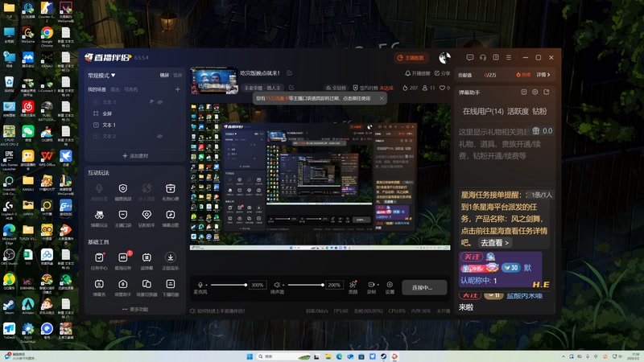Viewport: 644px width, 362px height.
Task: Toggle 开播提醒 bell notification
Action: click(x=417, y=73)
